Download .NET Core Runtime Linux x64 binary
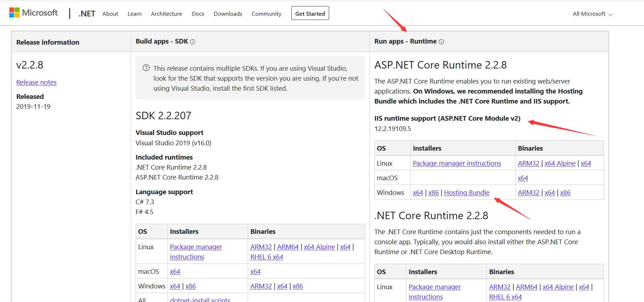The height and width of the screenshot is (302, 644). tap(584, 287)
